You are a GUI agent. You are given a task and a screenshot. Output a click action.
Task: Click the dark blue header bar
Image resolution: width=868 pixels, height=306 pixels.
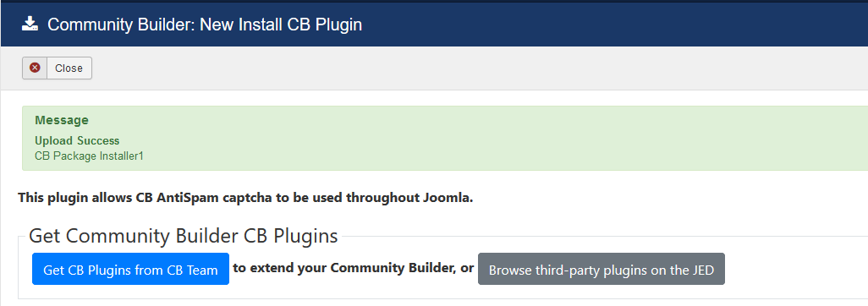pos(609,25)
